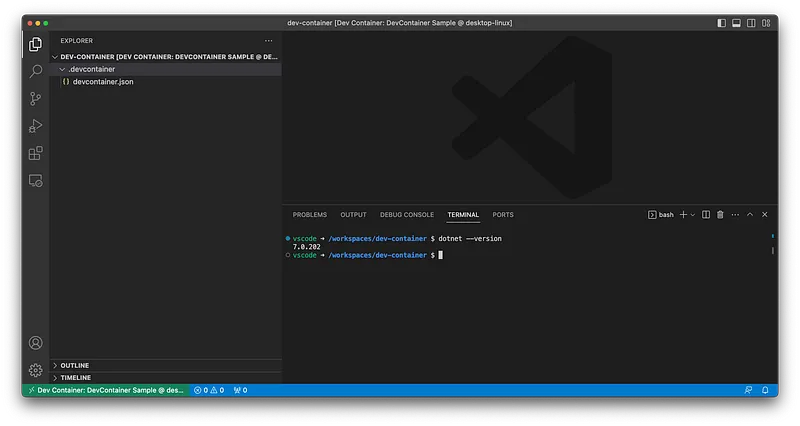The height and width of the screenshot is (426, 800).
Task: Kill terminal with the trash icon
Action: click(x=720, y=214)
